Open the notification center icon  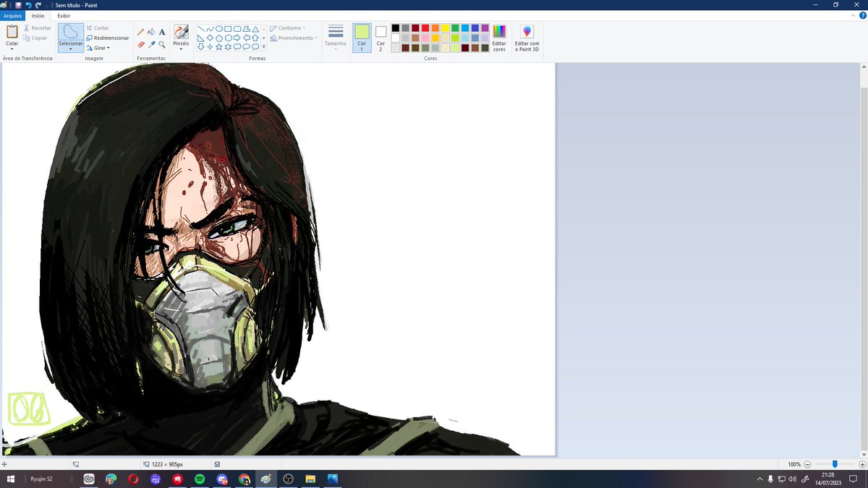point(854,479)
